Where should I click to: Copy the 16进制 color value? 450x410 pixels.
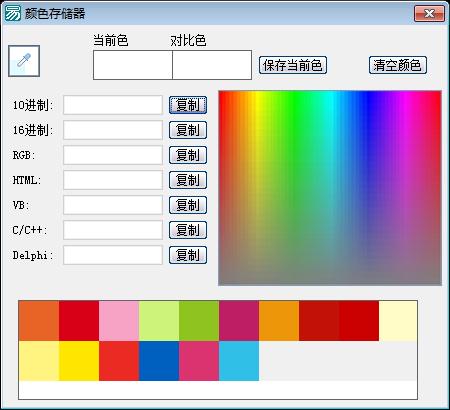coord(188,130)
